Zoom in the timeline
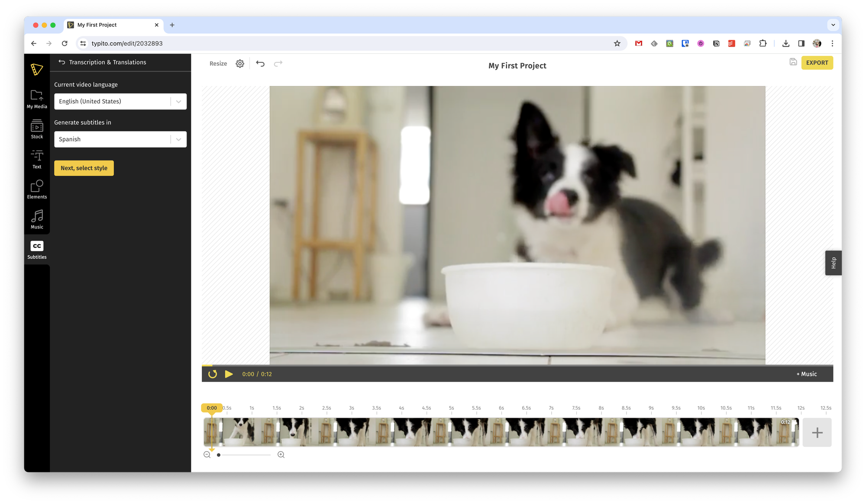The width and height of the screenshot is (866, 504). (x=281, y=455)
